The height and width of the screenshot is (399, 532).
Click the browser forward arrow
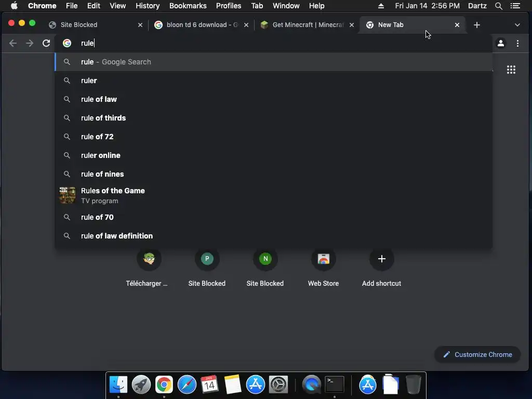point(30,43)
